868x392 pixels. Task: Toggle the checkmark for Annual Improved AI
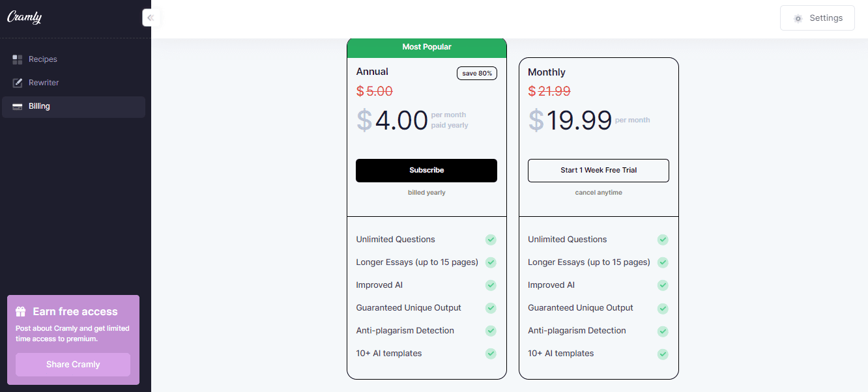[491, 285]
